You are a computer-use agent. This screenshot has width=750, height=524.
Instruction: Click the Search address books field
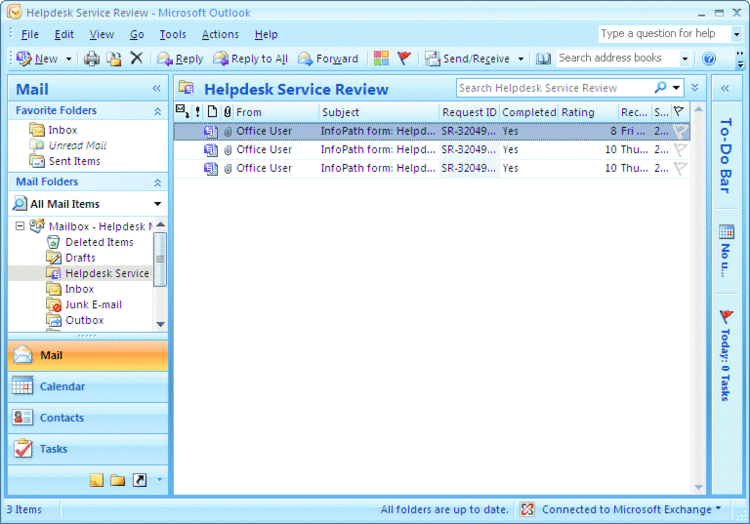pyautogui.click(x=618, y=58)
